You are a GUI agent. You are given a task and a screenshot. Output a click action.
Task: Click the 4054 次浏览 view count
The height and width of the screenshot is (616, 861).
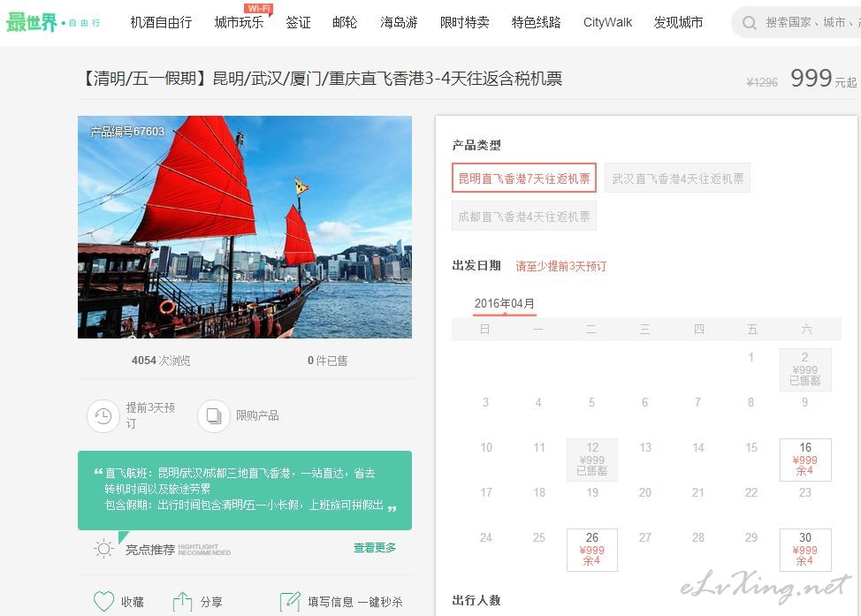point(161,361)
